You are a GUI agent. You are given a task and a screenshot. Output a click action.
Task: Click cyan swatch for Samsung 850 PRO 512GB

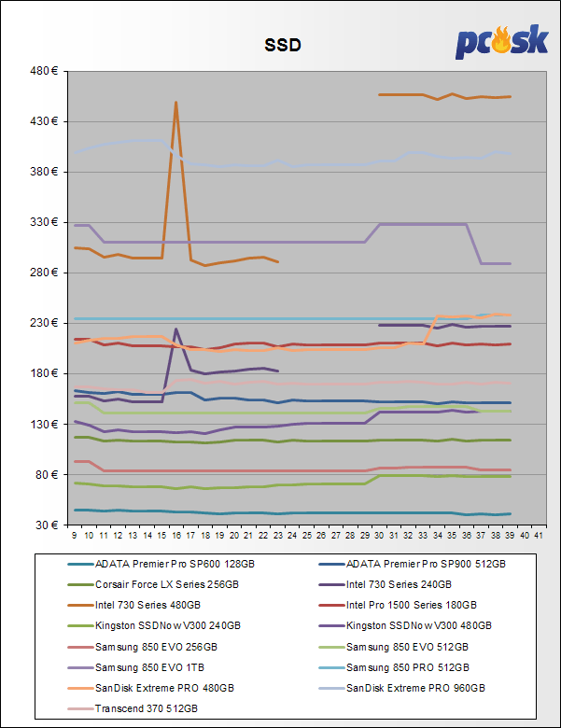pos(331,667)
